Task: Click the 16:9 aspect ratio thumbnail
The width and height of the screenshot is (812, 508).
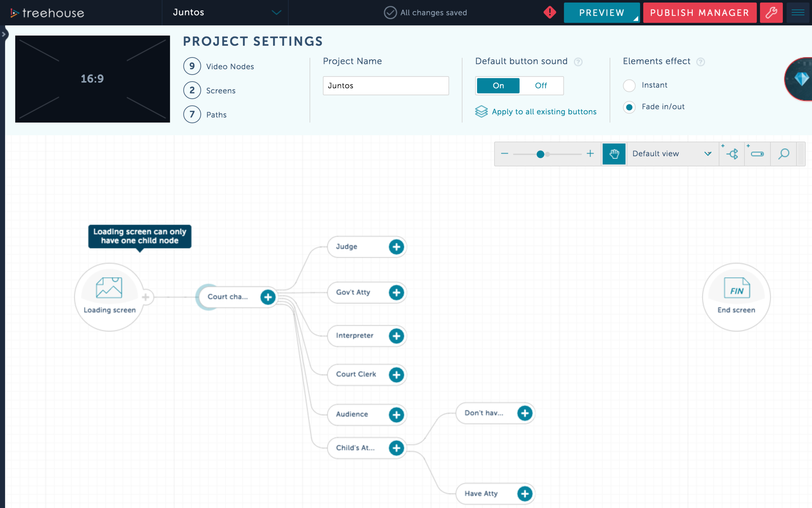Action: pos(92,79)
